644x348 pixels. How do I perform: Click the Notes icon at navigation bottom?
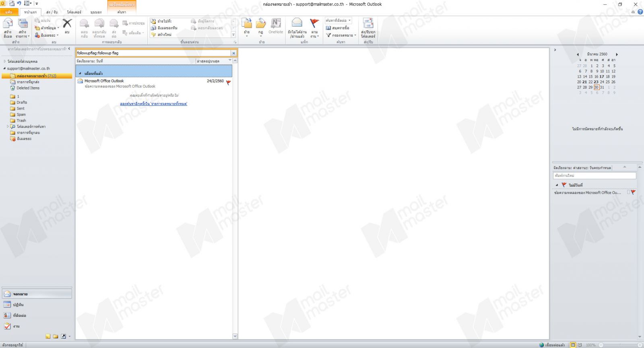point(48,336)
